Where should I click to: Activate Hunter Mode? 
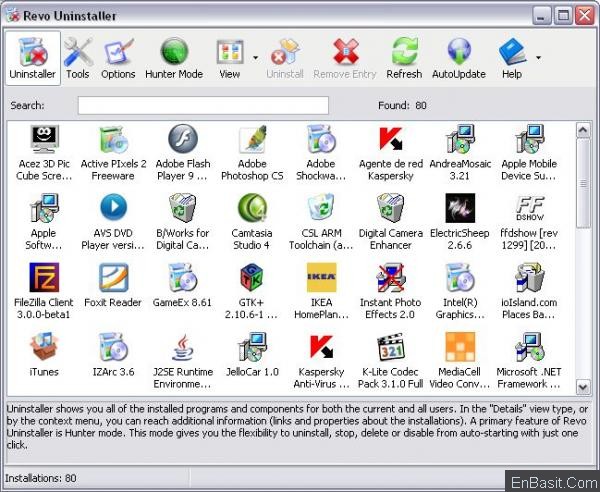coord(174,58)
